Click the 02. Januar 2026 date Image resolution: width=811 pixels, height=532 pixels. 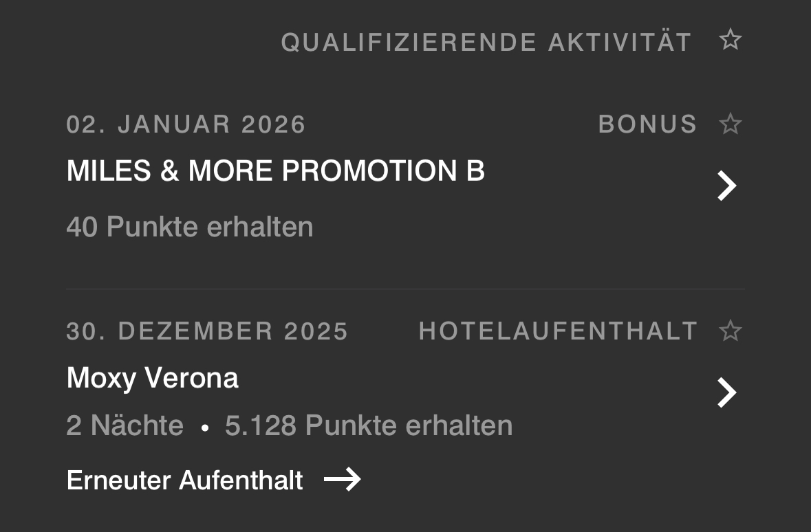186,124
